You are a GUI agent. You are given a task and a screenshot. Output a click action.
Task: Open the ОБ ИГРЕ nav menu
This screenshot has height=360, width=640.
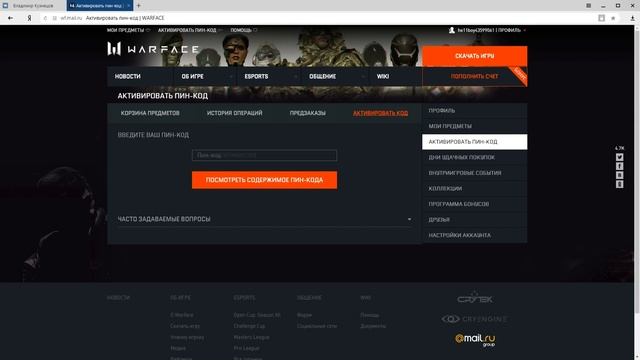pyautogui.click(x=193, y=76)
